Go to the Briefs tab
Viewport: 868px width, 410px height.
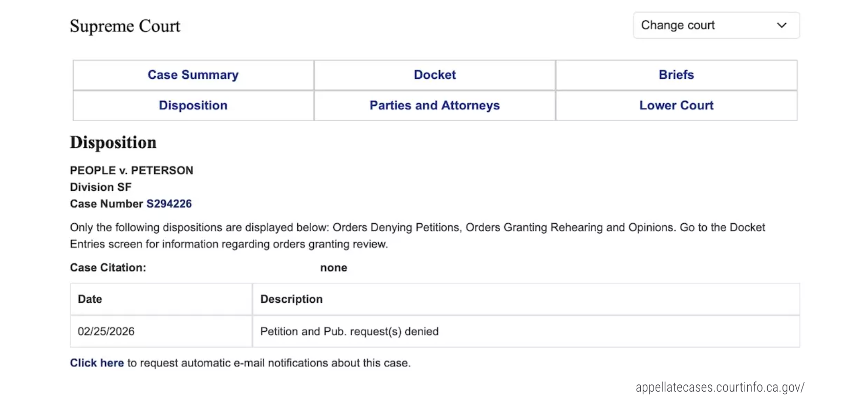click(676, 75)
